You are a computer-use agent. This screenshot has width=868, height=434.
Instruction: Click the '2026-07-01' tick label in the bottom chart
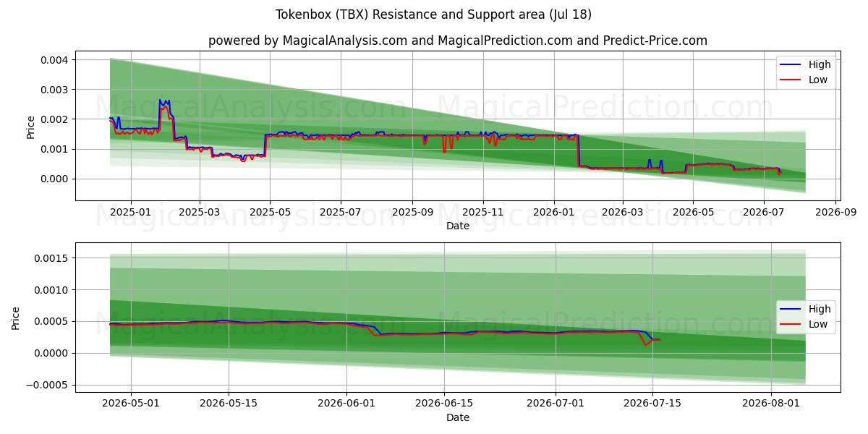click(555, 404)
